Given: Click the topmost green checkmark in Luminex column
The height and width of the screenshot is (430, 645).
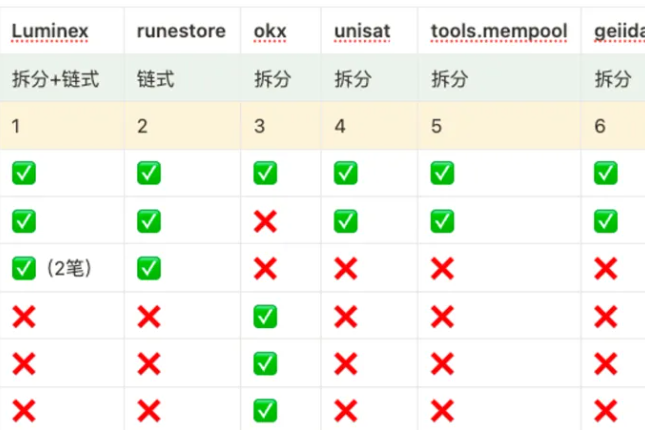Looking at the screenshot, I should (23, 174).
